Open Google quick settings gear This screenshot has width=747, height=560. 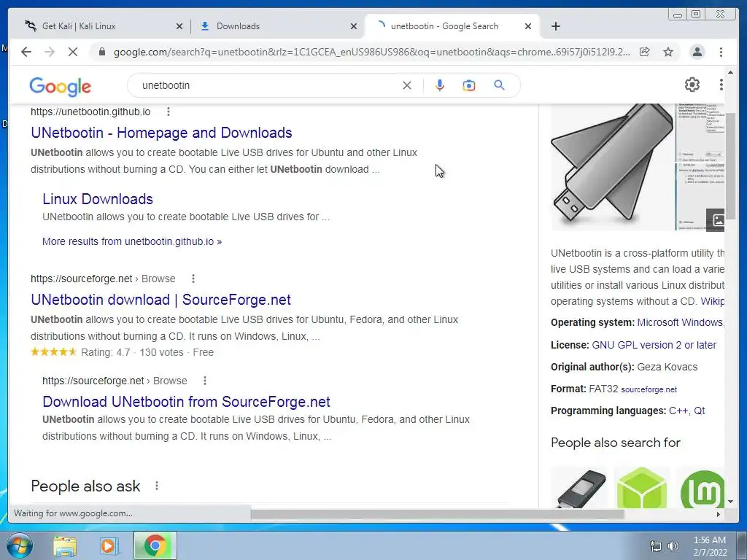tap(692, 85)
